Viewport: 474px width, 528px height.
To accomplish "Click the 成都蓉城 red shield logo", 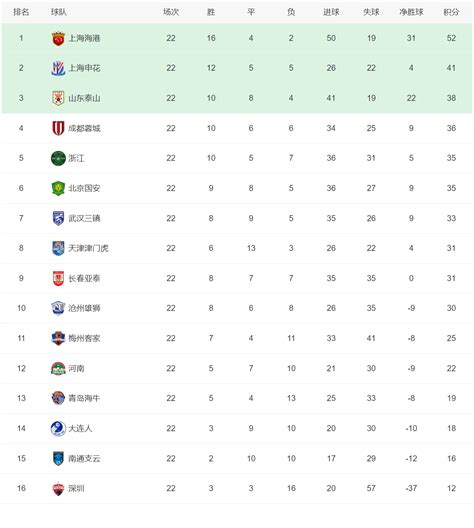I will (x=58, y=128).
